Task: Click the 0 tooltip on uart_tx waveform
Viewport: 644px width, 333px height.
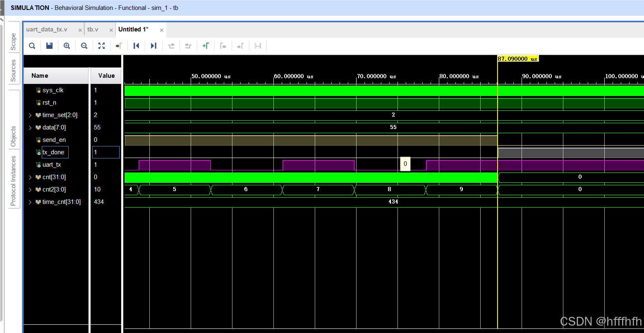Action: [x=405, y=164]
